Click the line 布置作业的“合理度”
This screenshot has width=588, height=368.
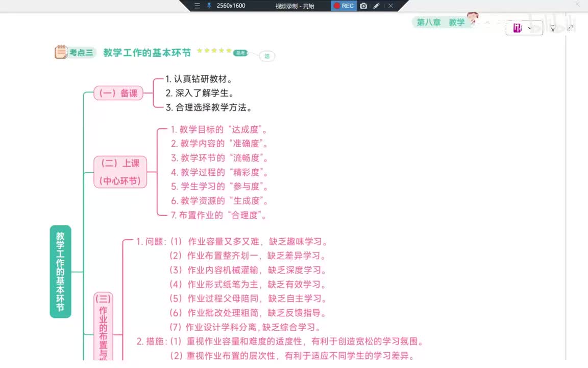pyautogui.click(x=219, y=215)
